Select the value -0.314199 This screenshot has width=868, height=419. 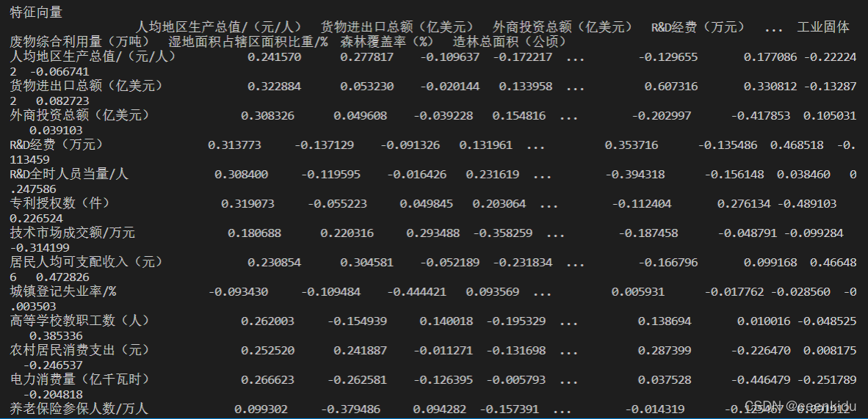(40, 247)
